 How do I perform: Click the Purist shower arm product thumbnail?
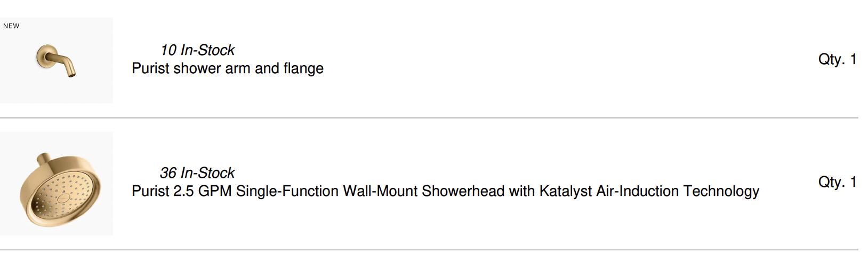[57, 60]
